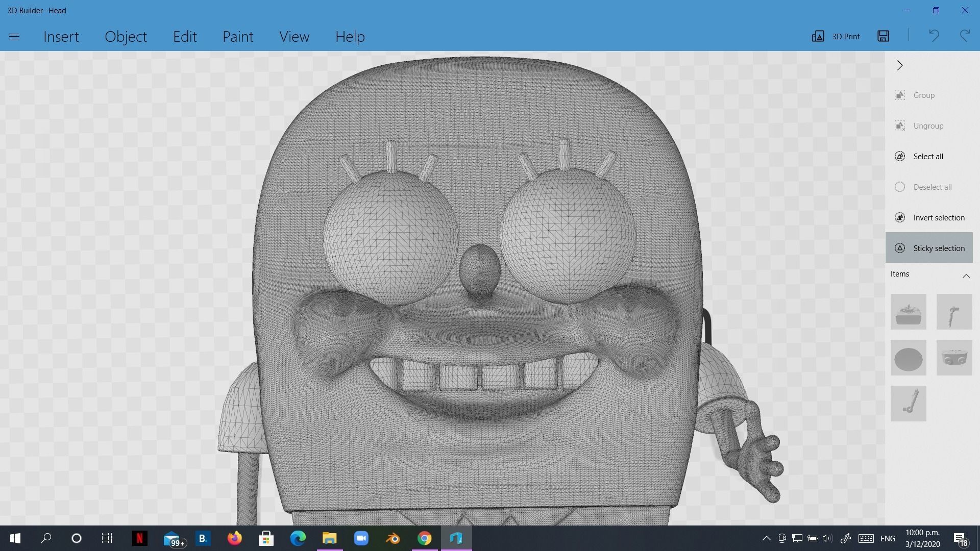
Task: Click the model's left eye sphere
Action: [390, 237]
